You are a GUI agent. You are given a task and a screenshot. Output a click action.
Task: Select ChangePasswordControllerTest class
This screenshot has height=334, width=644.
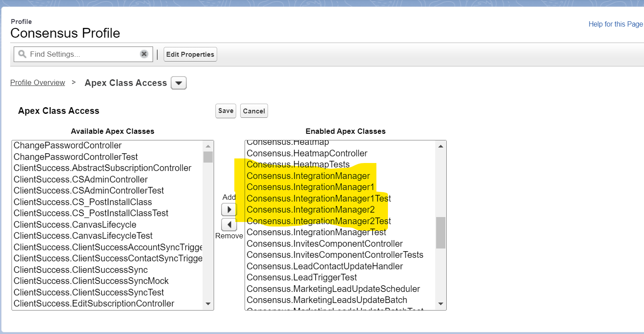pos(107,157)
